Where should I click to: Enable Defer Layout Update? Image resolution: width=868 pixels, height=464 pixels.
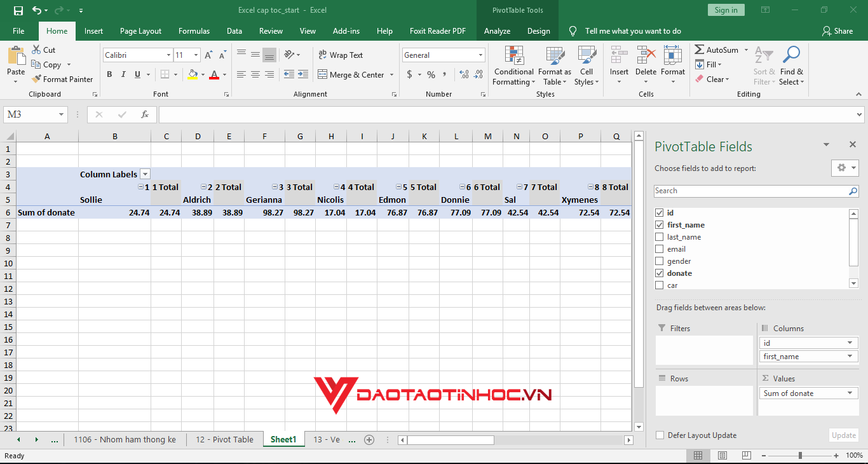(x=660, y=435)
